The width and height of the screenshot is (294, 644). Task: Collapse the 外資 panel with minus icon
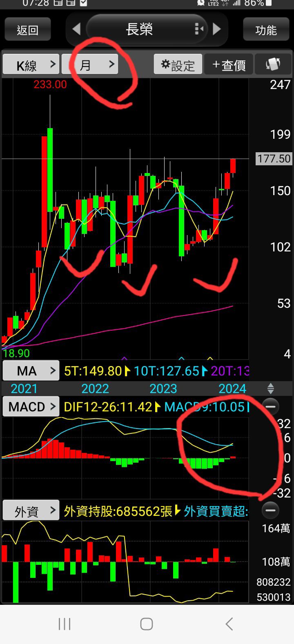pos(270,510)
